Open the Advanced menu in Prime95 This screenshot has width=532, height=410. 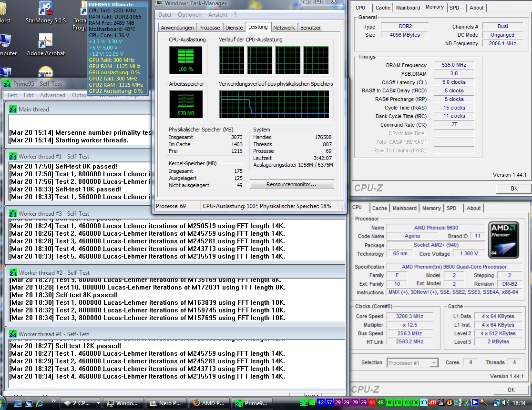click(x=52, y=95)
